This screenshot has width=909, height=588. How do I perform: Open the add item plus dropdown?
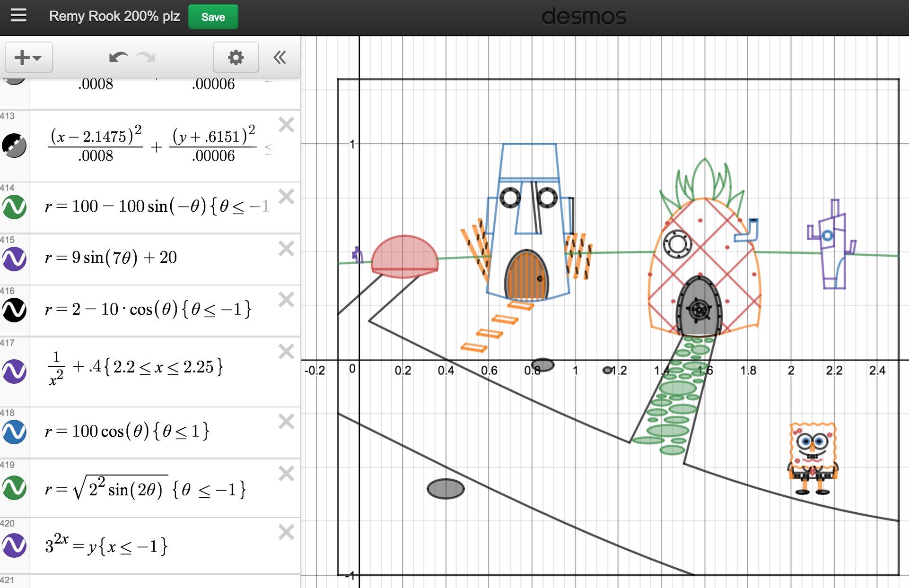[28, 58]
